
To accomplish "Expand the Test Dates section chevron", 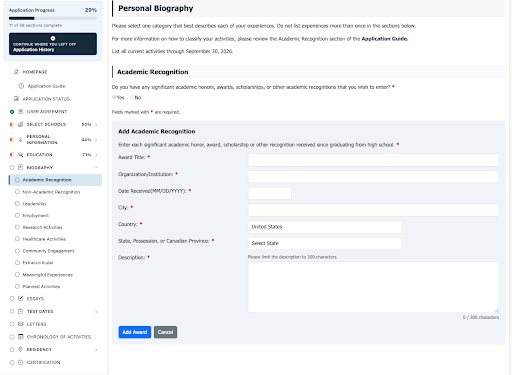I will click(x=96, y=312).
